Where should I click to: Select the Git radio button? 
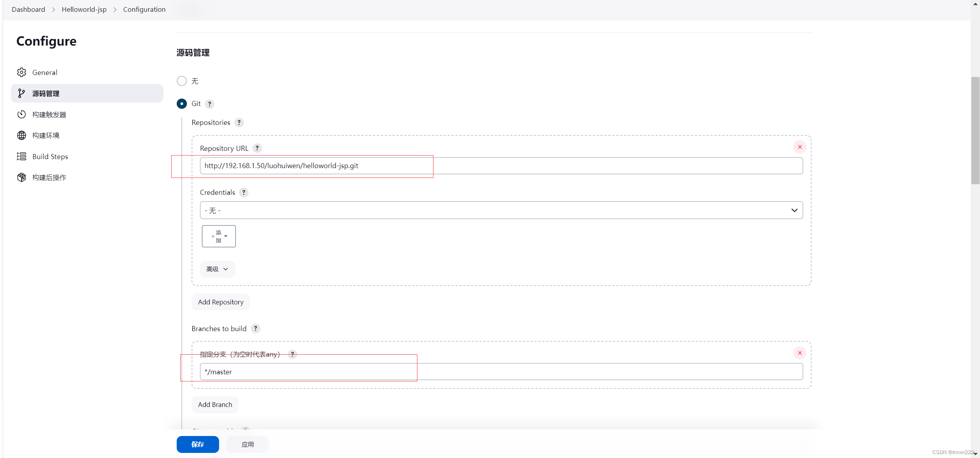tap(182, 104)
